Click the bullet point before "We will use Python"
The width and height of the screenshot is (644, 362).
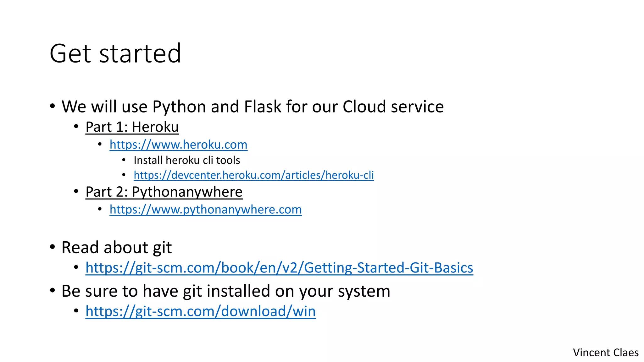point(53,106)
